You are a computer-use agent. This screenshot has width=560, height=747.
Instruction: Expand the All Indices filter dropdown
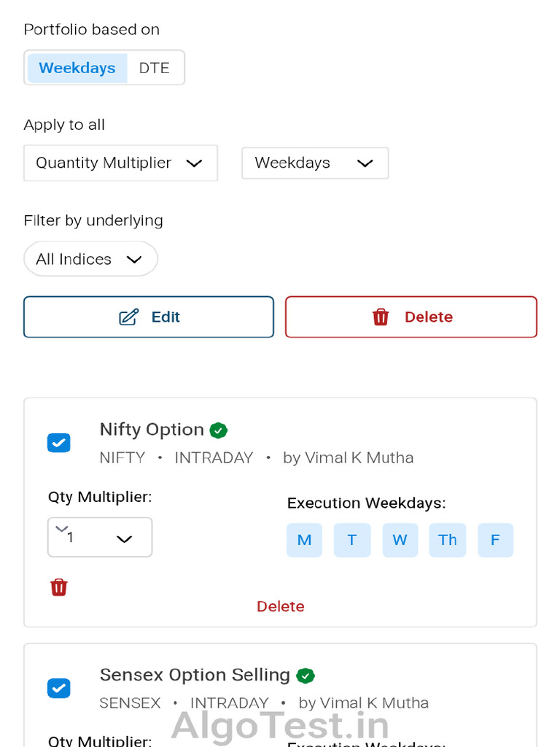[90, 259]
